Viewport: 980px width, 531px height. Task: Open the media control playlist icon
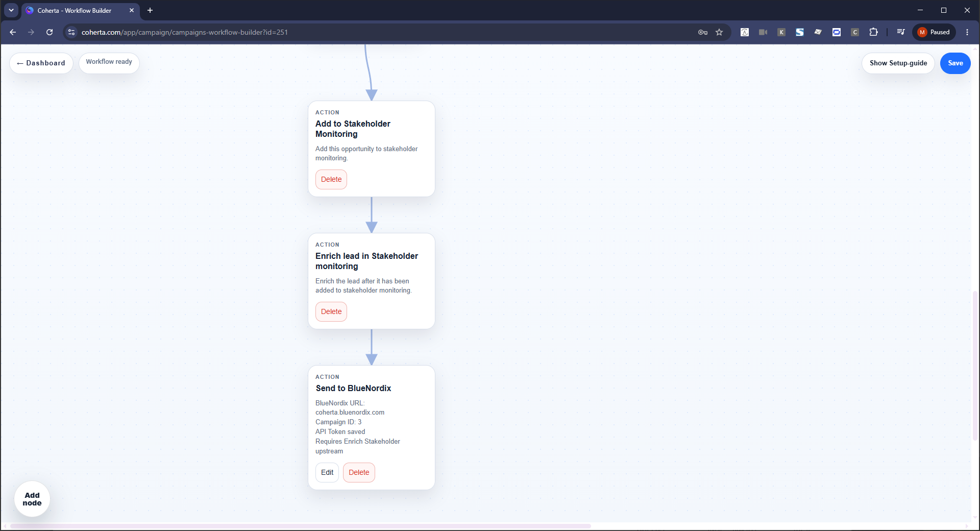coord(901,32)
